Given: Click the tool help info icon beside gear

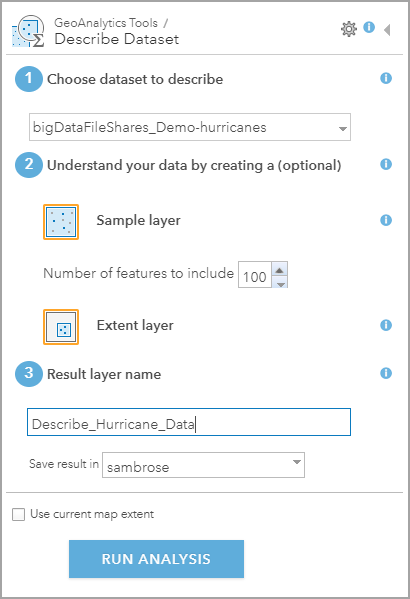Looking at the screenshot, I should tap(369, 27).
